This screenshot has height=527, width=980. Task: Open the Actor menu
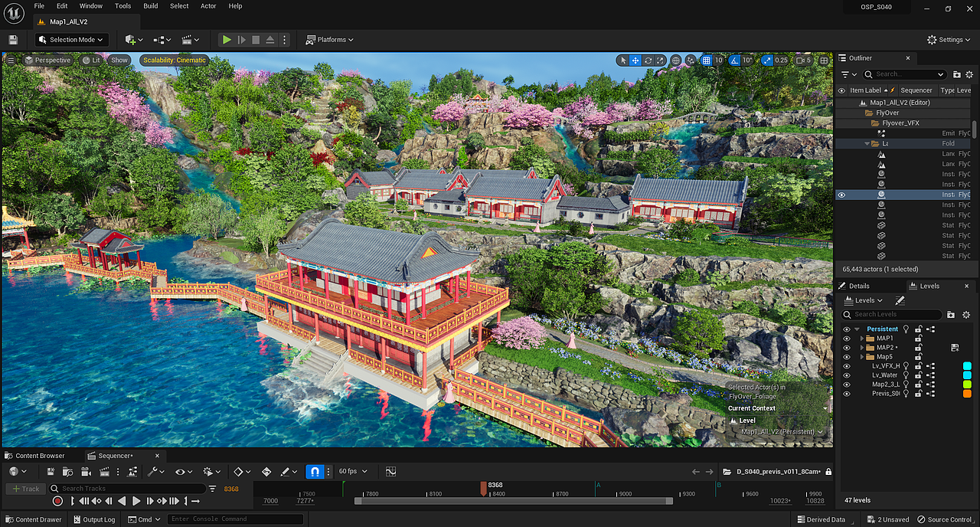click(208, 5)
